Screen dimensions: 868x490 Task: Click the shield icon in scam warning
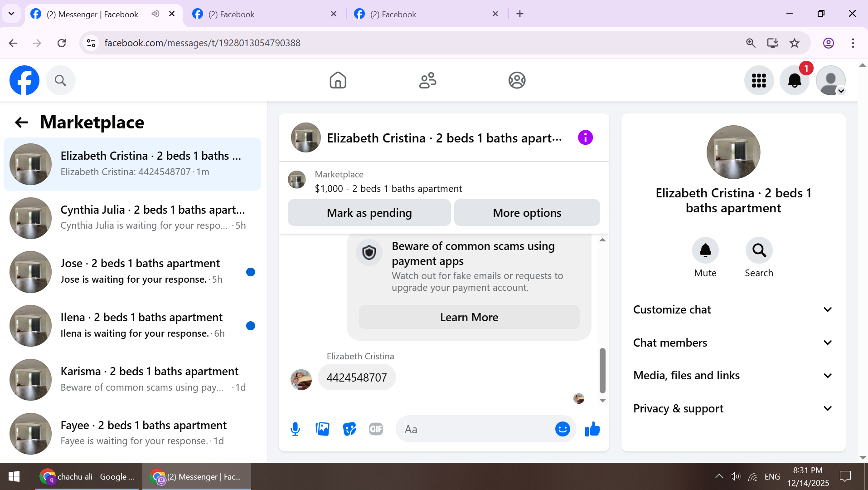click(369, 252)
